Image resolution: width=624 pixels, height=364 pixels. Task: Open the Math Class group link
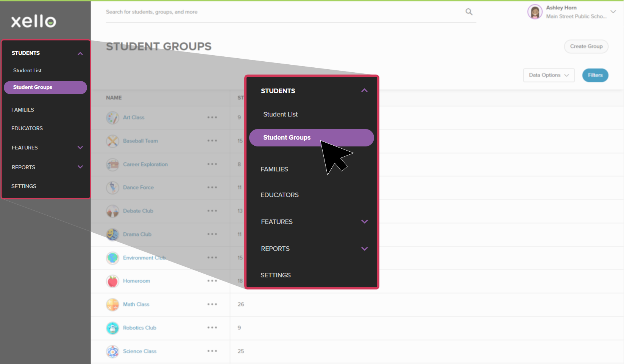point(136,304)
